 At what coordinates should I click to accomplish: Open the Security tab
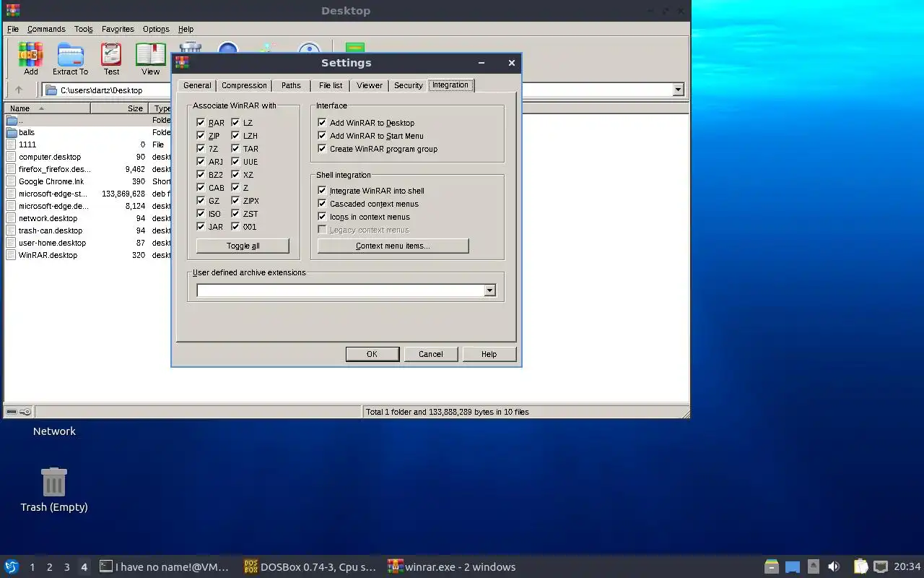[408, 85]
